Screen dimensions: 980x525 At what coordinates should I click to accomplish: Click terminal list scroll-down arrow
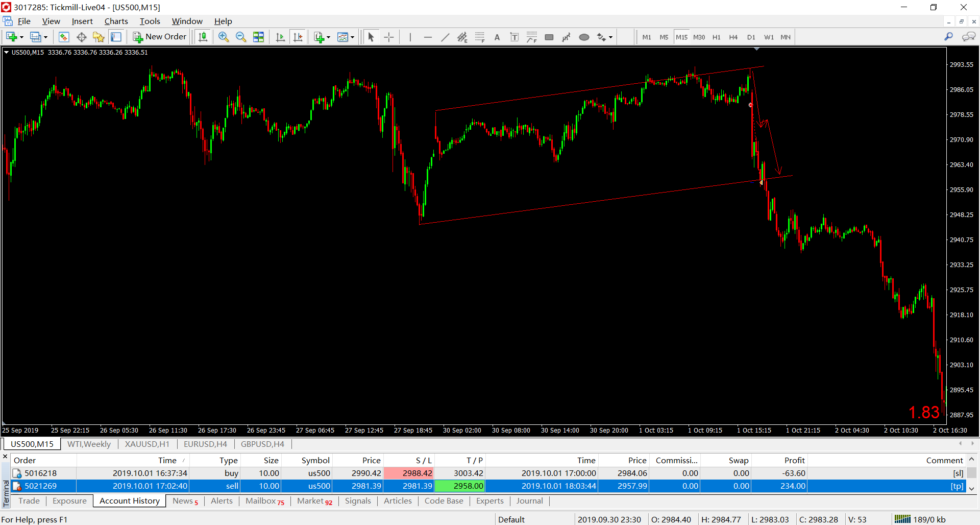click(x=971, y=488)
